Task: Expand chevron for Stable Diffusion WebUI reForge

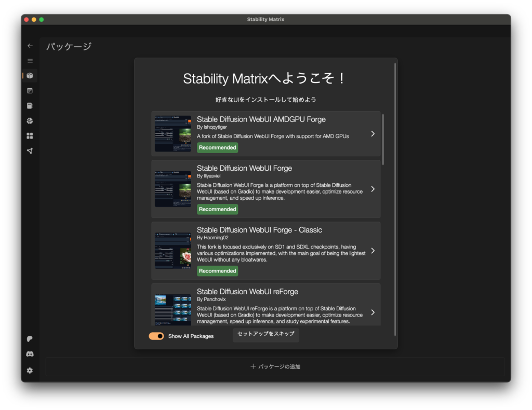Action: 373,312
